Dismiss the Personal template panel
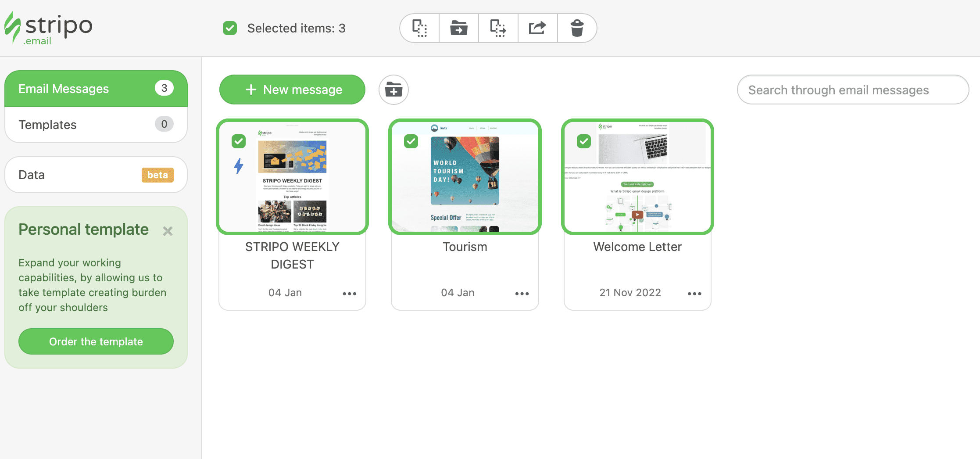 pos(168,231)
